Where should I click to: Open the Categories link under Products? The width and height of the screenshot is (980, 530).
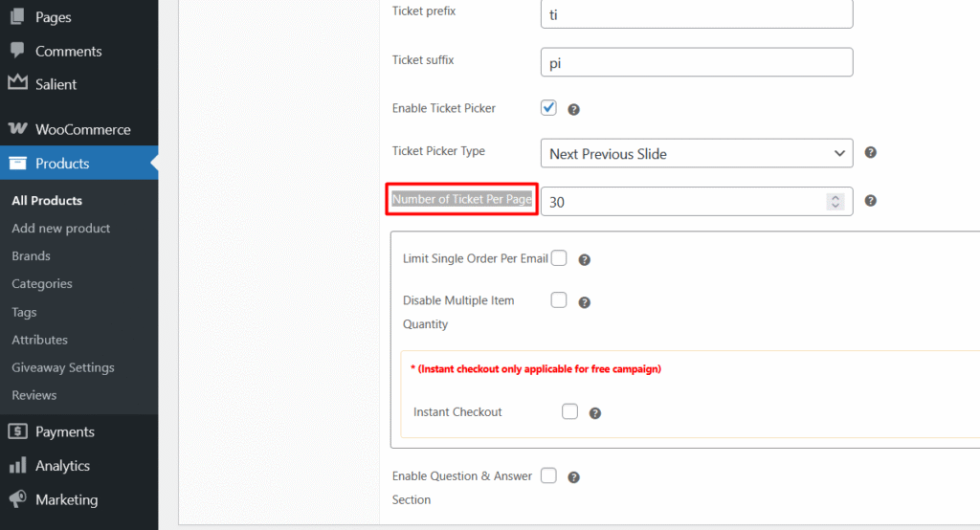(42, 283)
